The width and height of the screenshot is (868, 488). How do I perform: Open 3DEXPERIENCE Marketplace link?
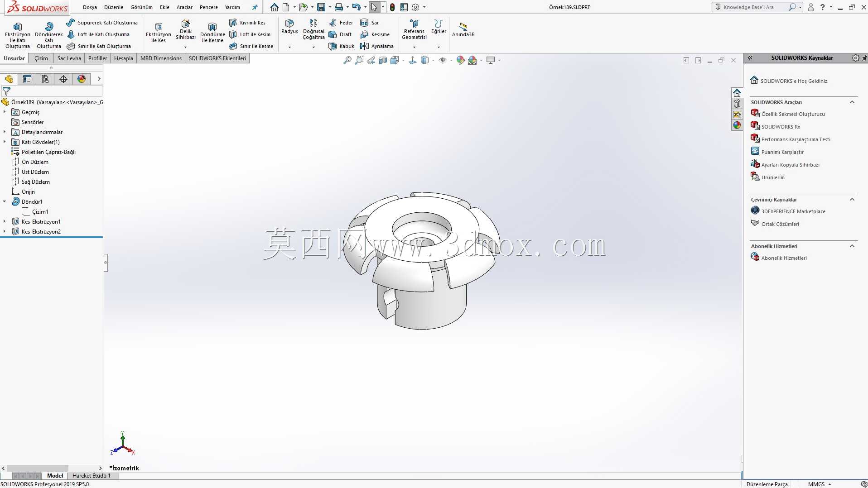click(x=788, y=211)
